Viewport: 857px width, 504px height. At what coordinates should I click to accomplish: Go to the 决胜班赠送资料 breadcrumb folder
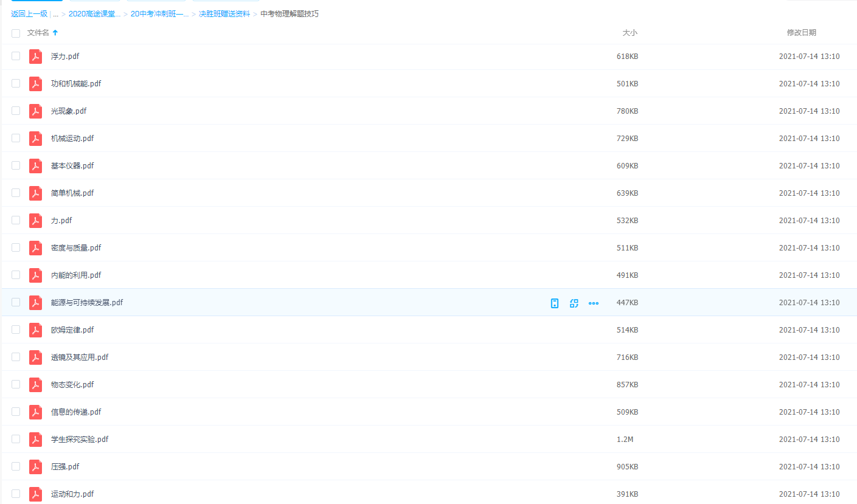click(224, 14)
